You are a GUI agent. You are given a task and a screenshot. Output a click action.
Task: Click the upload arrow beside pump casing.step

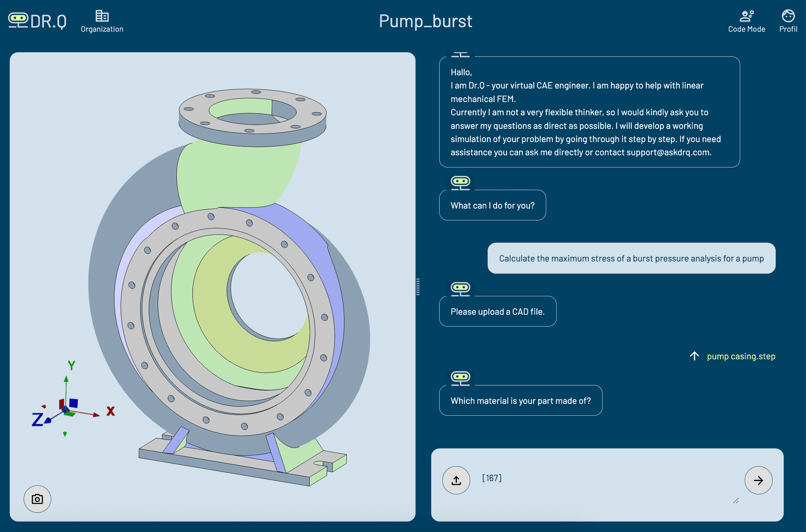coord(694,356)
